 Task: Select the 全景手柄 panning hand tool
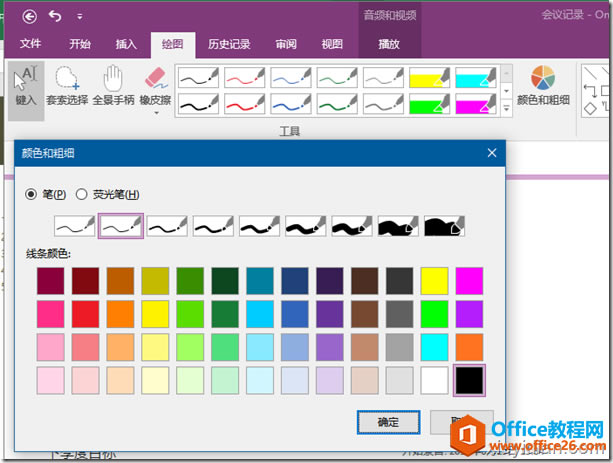(113, 86)
